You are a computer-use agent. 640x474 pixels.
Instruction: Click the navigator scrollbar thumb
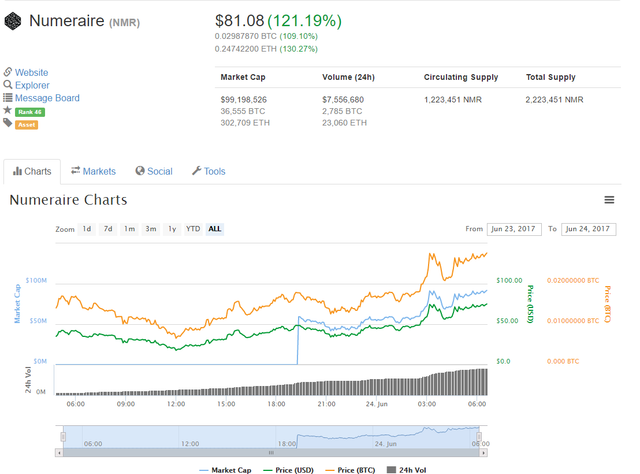click(x=271, y=453)
